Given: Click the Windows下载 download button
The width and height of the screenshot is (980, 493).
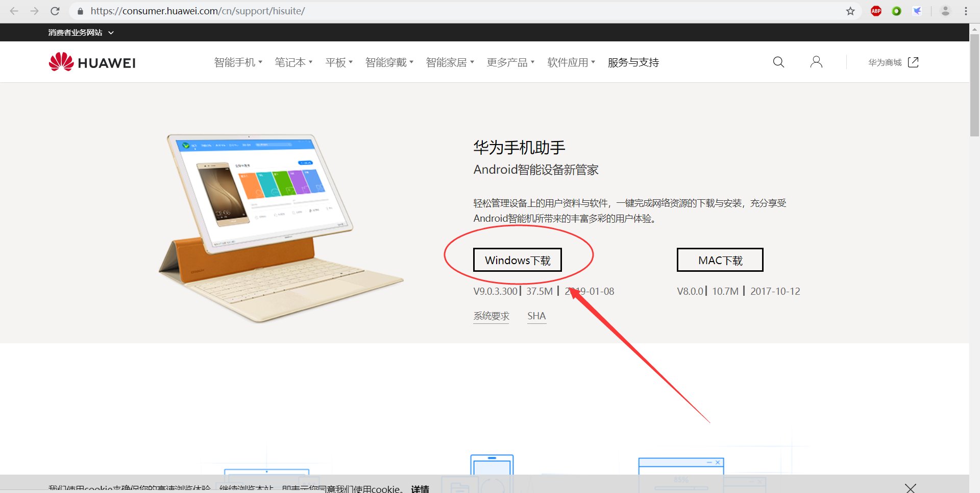Looking at the screenshot, I should [x=517, y=260].
